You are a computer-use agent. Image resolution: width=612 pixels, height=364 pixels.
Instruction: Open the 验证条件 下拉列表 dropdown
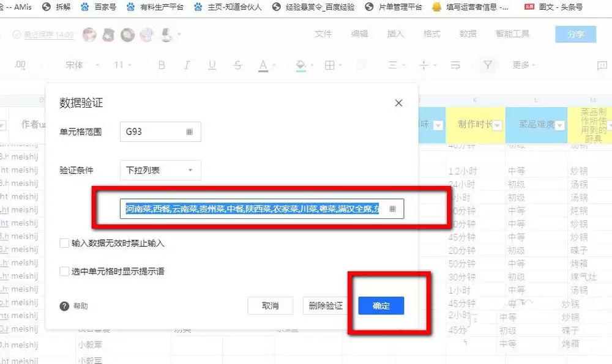[160, 170]
